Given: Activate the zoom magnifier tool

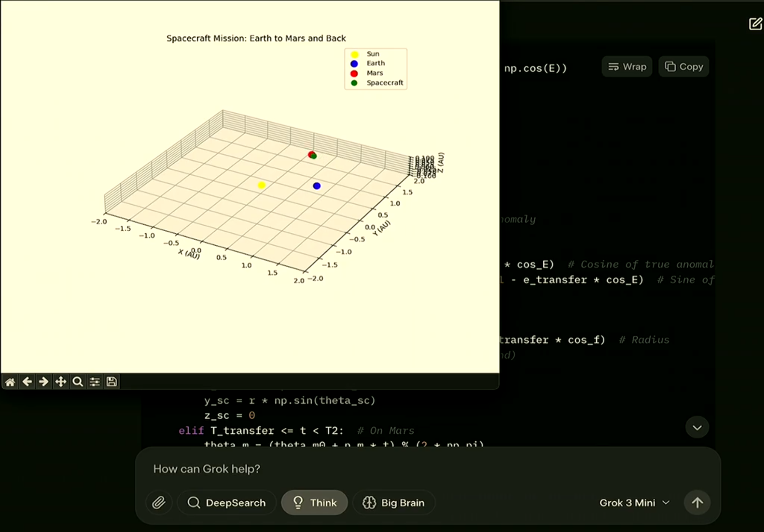Looking at the screenshot, I should coord(78,382).
